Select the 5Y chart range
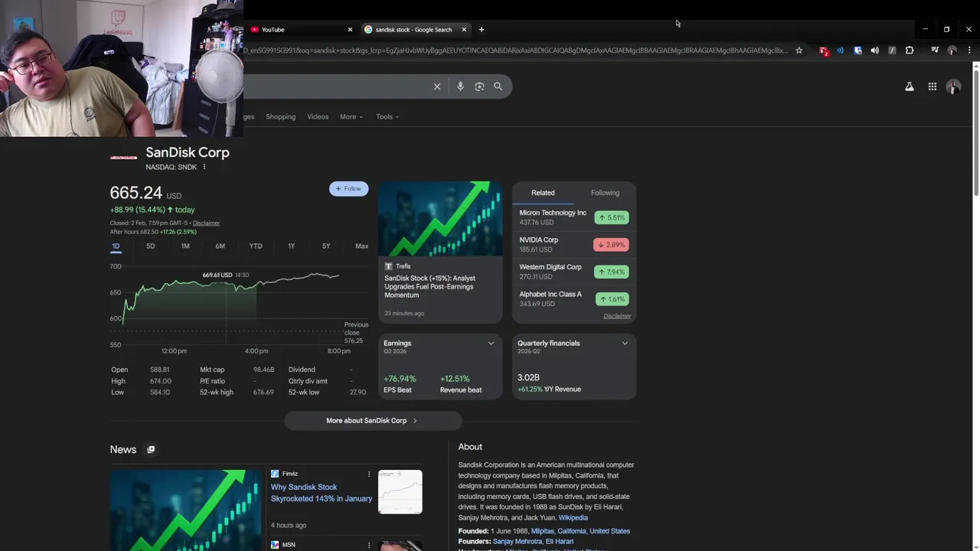 [326, 246]
